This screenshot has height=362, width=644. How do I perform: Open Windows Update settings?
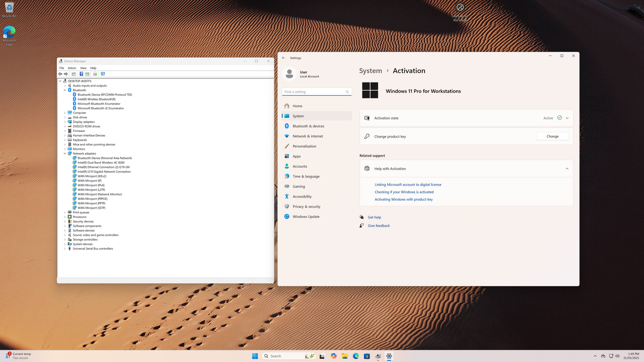317,217
